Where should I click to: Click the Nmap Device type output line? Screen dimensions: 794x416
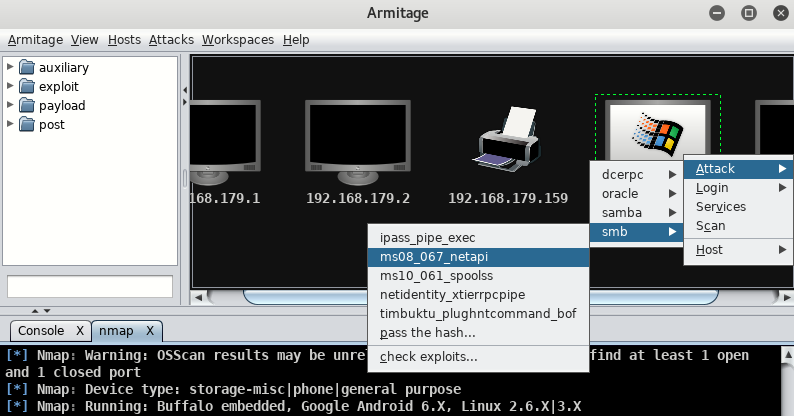233,389
